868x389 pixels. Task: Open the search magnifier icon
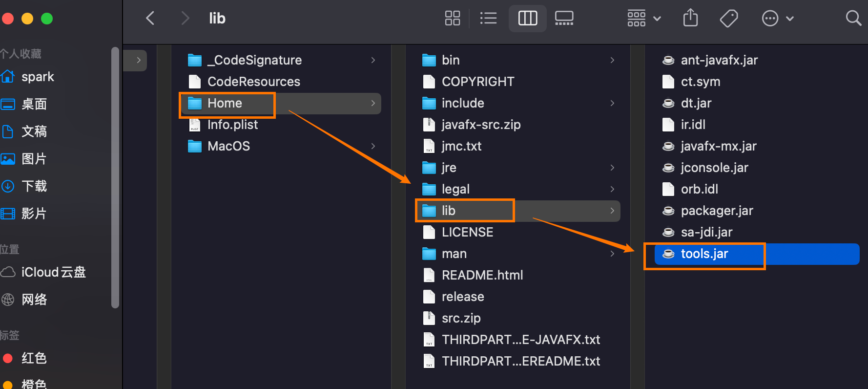point(853,19)
